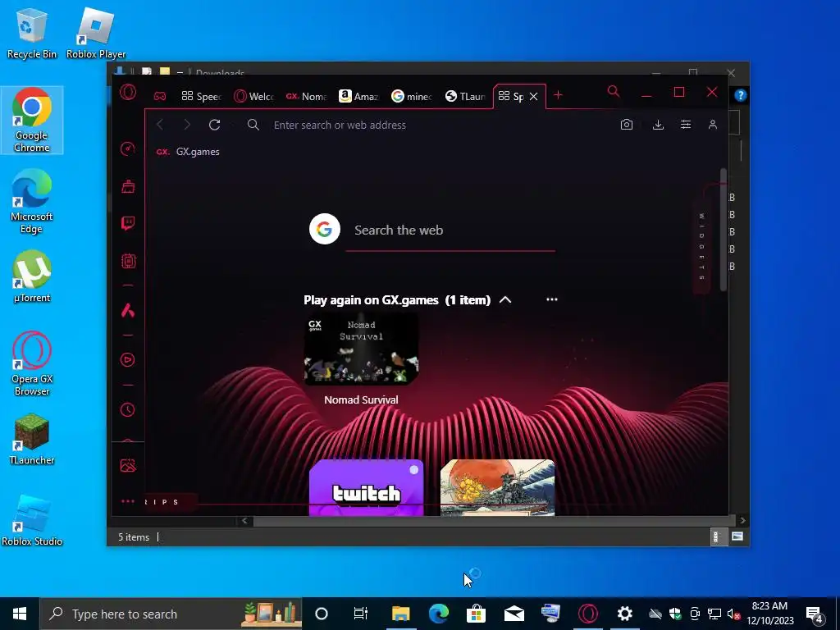This screenshot has width=840, height=630.
Task: Switch to the first Speed Dial tab
Action: click(x=201, y=97)
